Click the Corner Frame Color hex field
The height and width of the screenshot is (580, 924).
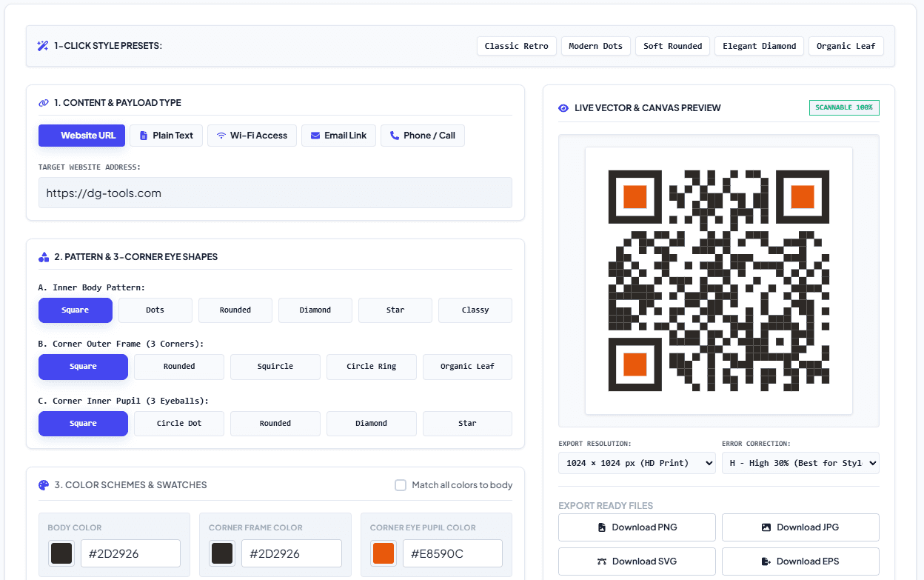pyautogui.click(x=292, y=553)
